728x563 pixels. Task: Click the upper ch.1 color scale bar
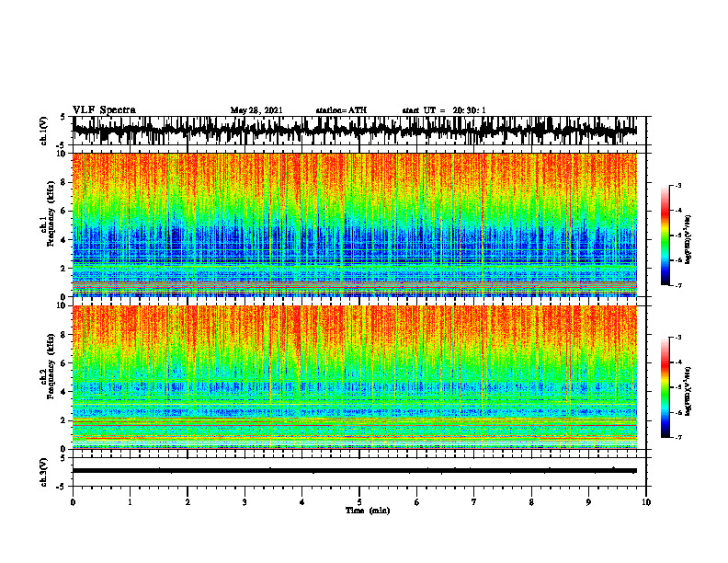click(665, 236)
